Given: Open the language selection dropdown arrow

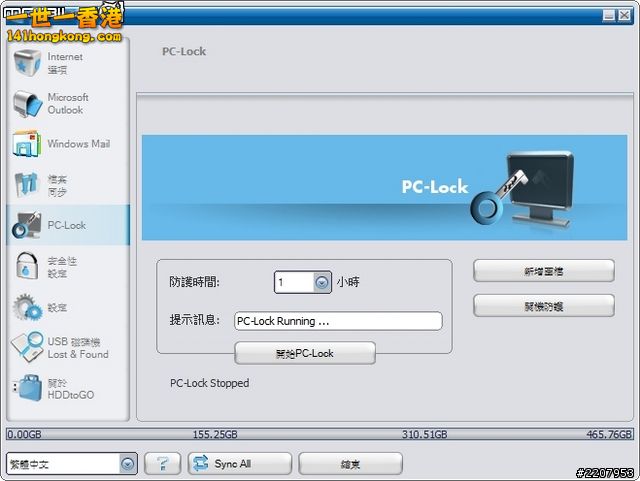Looking at the screenshot, I should (127, 464).
